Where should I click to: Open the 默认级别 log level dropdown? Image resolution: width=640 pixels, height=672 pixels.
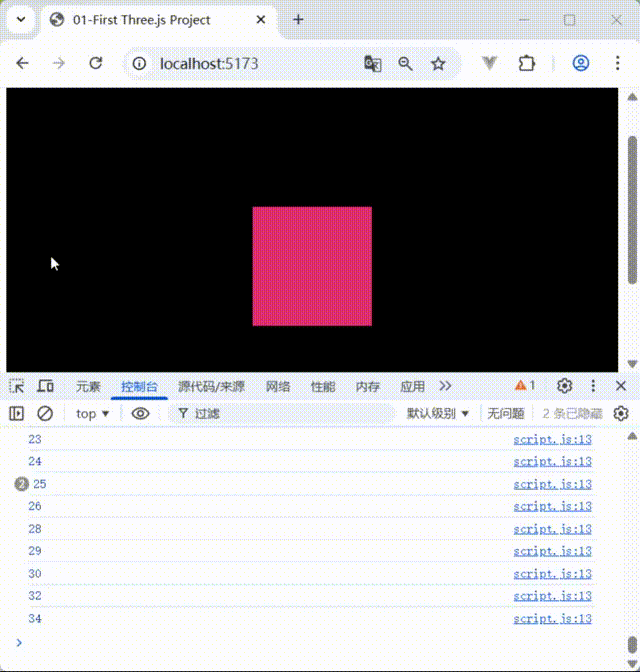[437, 414]
